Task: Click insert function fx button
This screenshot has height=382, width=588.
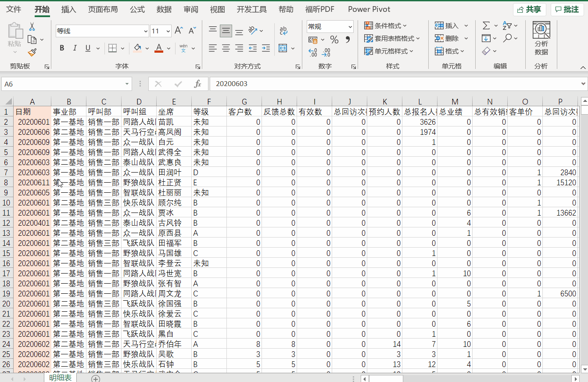Action: (198, 84)
